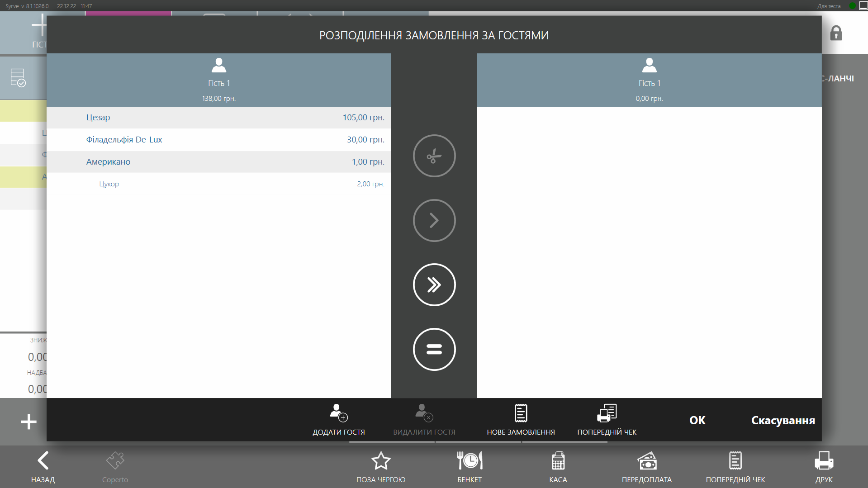Move all items with double-arrow button
This screenshot has width=868, height=488.
pyautogui.click(x=434, y=285)
